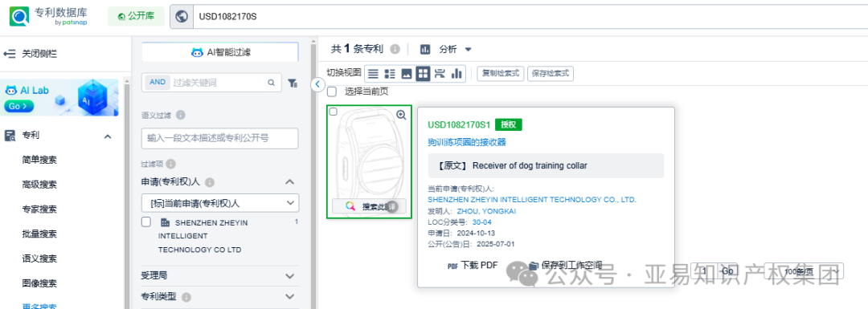Collapse the 专利 sidebar section
This screenshot has height=309, width=868.
(108, 136)
